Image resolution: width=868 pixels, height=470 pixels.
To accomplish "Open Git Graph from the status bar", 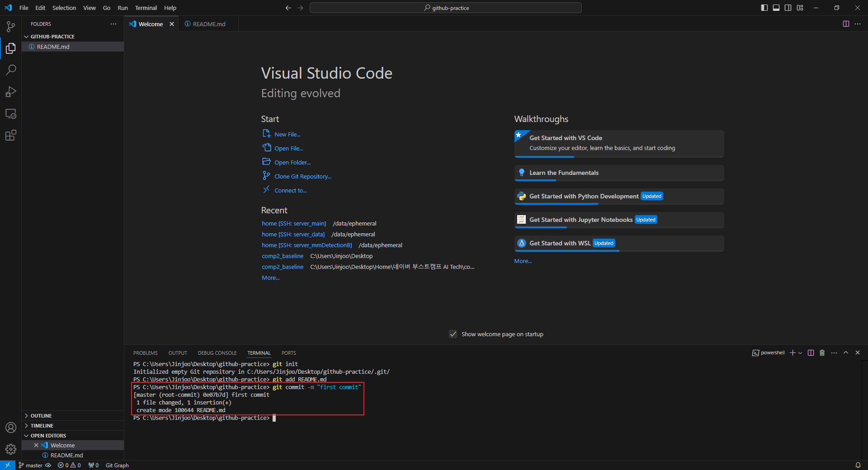I will click(117, 465).
